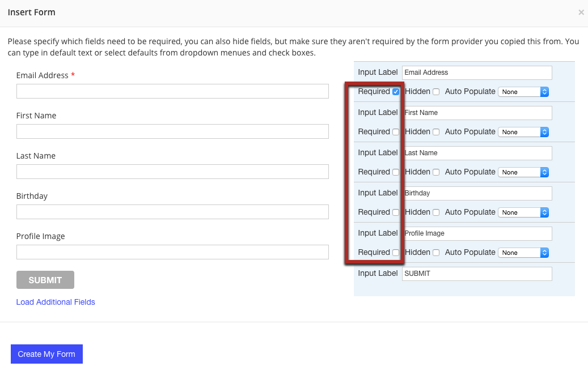
Task: Click the Profile Image preview input
Action: [x=172, y=252]
